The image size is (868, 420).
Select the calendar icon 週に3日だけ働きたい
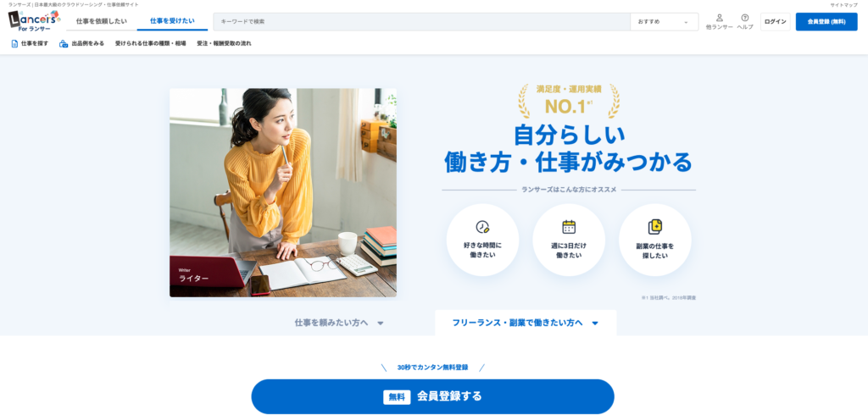pyautogui.click(x=569, y=227)
